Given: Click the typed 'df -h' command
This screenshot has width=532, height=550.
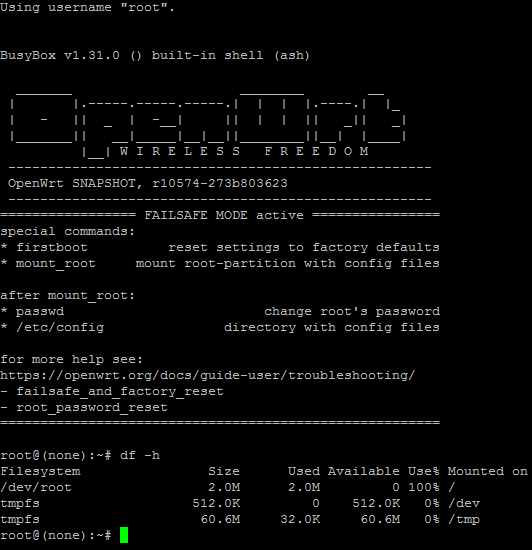Looking at the screenshot, I should point(140,455).
